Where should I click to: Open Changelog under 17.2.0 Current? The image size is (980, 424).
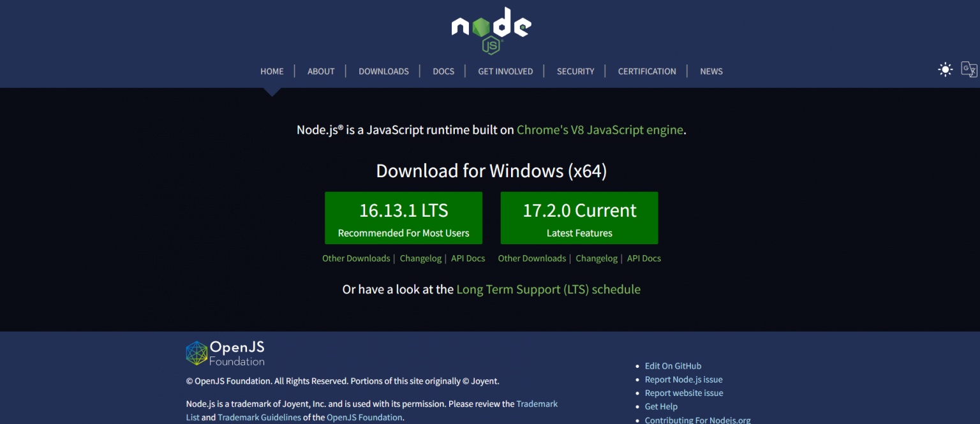click(597, 258)
